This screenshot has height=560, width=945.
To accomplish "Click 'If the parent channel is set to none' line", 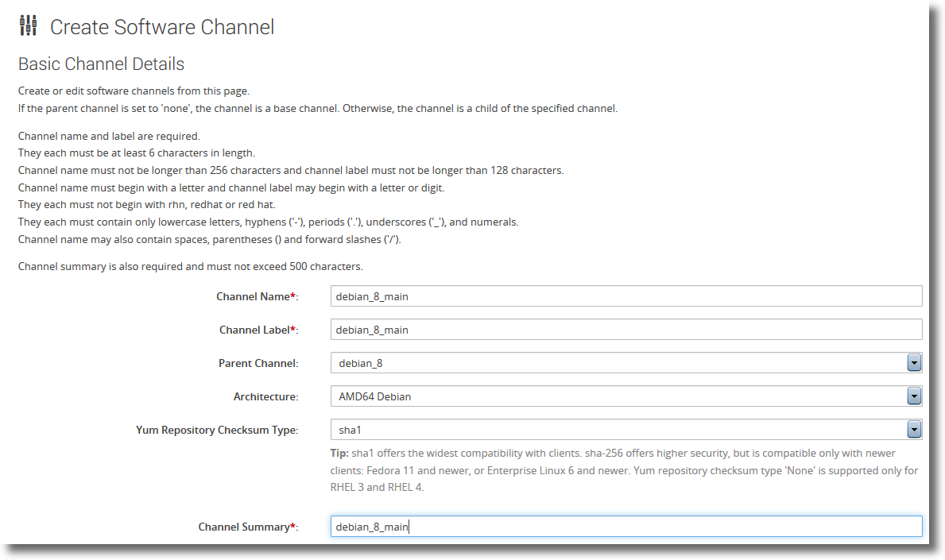I will point(318,108).
